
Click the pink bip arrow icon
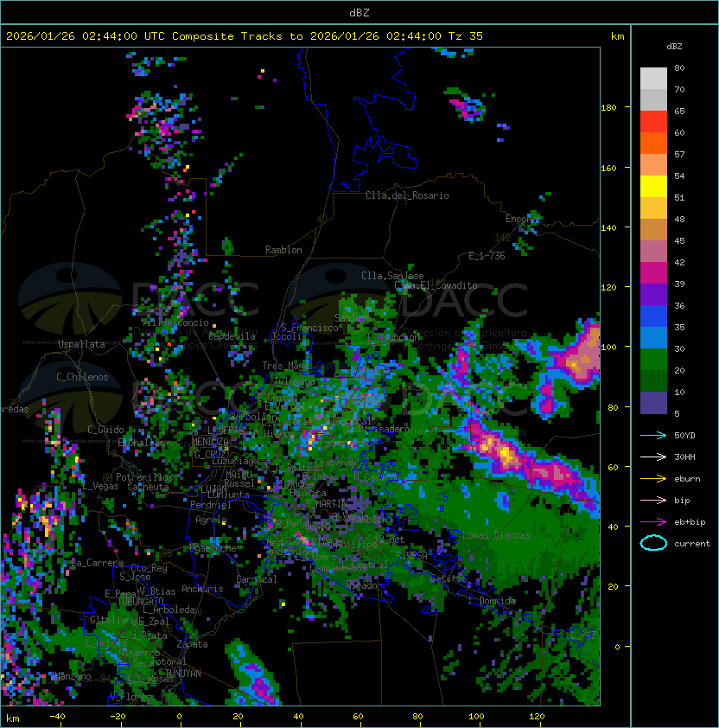click(653, 501)
